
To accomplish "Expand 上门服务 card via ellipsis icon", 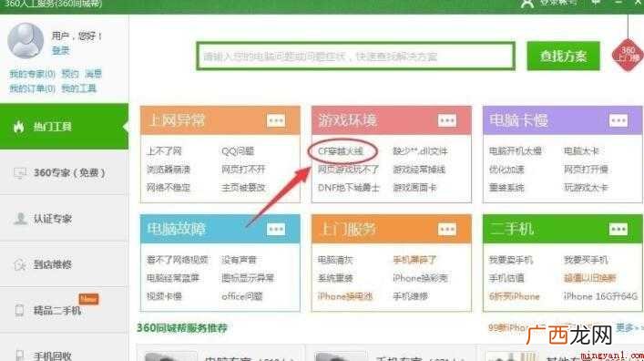I will point(447,229).
